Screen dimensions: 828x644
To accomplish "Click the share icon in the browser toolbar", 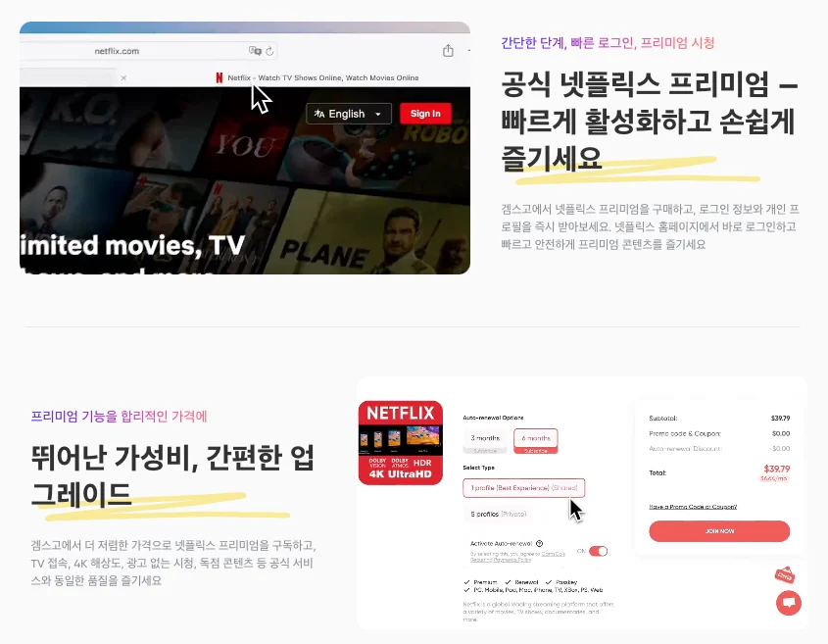I will pyautogui.click(x=448, y=51).
